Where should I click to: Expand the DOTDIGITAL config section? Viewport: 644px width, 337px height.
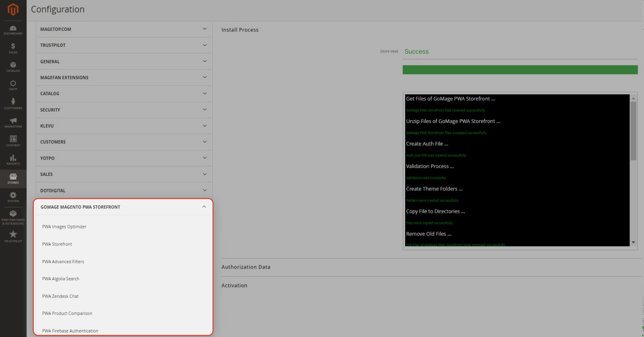124,191
